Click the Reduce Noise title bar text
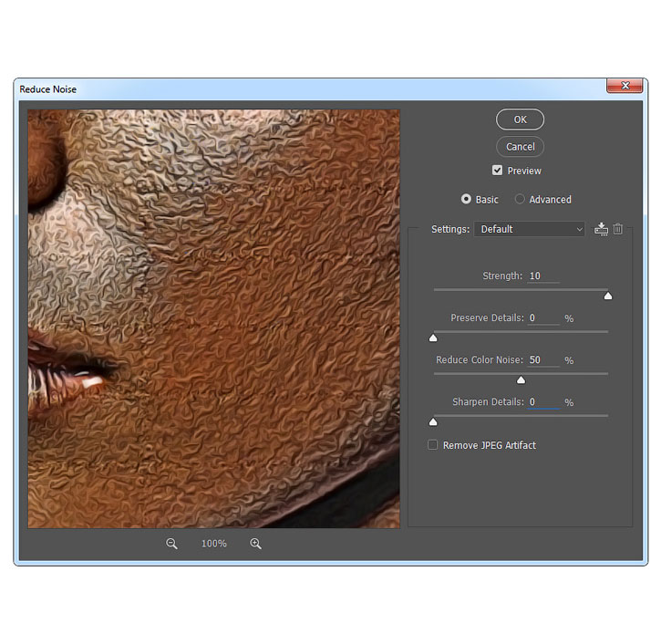This screenshot has height=644, width=661. click(48, 89)
